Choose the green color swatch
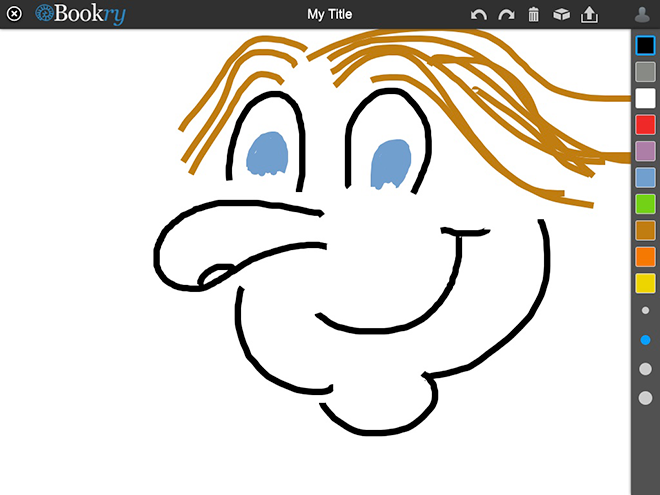This screenshot has height=495, width=660. tap(645, 204)
